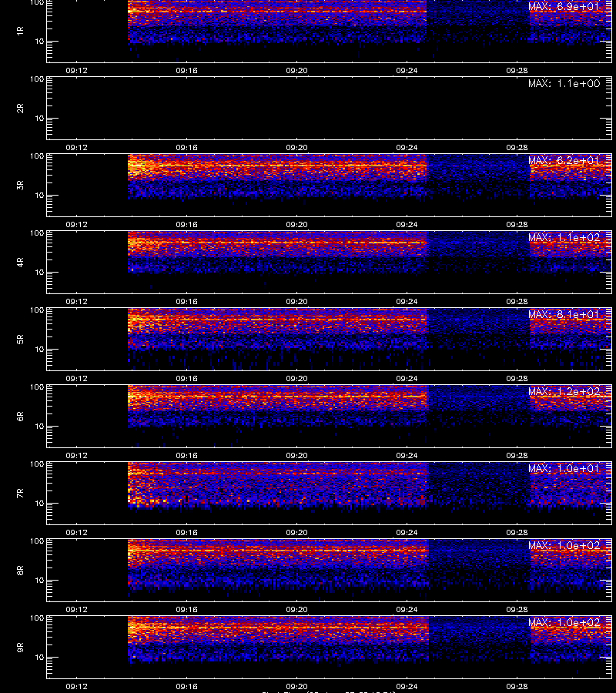
Task: Click the 3R spectrogram plot area
Action: point(330,185)
